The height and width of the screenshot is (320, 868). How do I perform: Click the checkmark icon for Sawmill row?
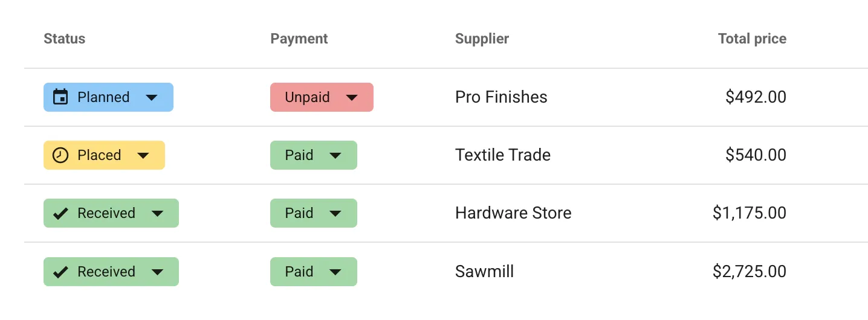[60, 272]
